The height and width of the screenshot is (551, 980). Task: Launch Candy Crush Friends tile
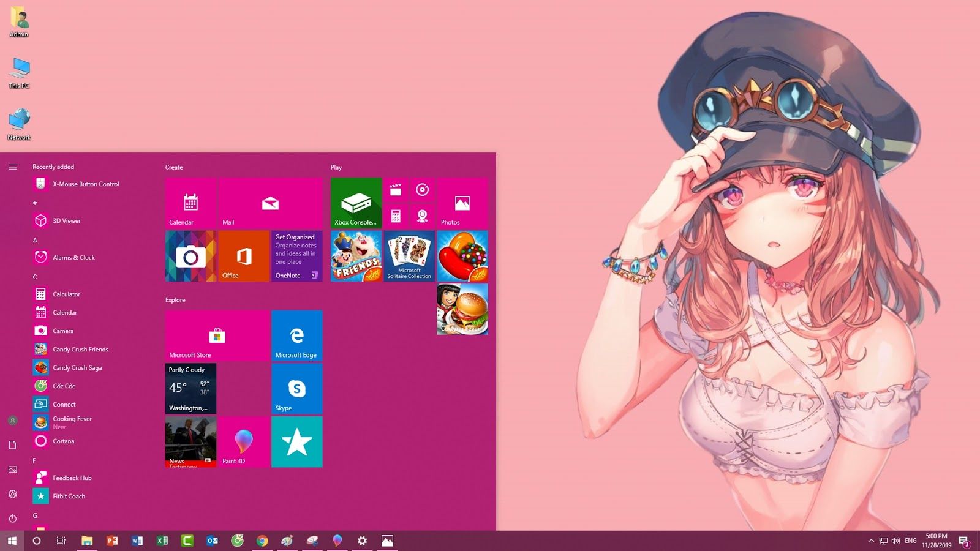click(356, 256)
